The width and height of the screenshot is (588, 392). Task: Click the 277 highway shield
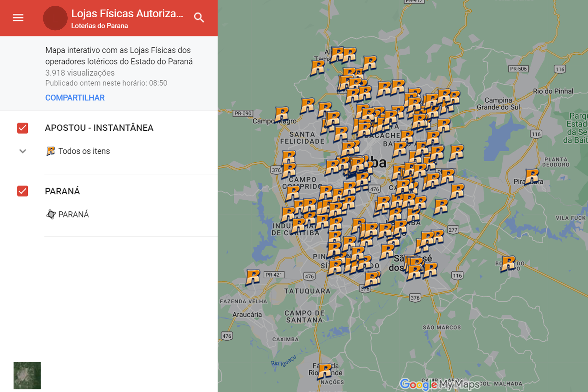pos(453,230)
